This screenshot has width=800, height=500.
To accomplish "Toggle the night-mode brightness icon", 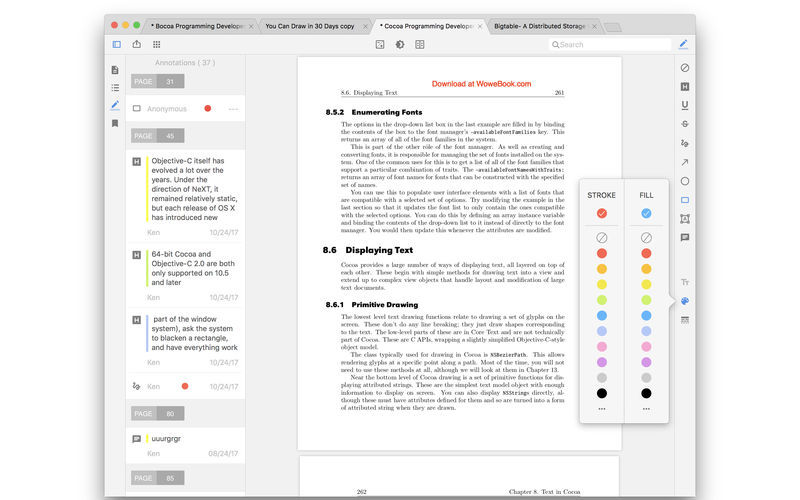I will click(400, 44).
